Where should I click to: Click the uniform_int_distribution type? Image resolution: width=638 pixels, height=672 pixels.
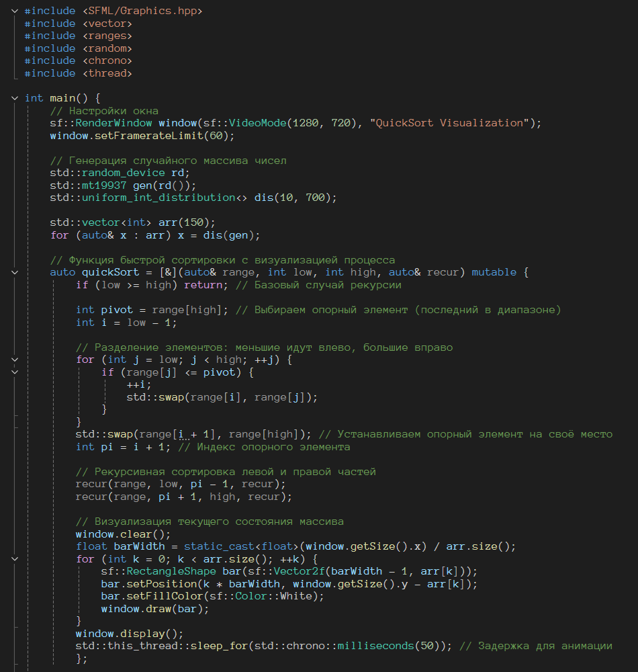(x=158, y=198)
